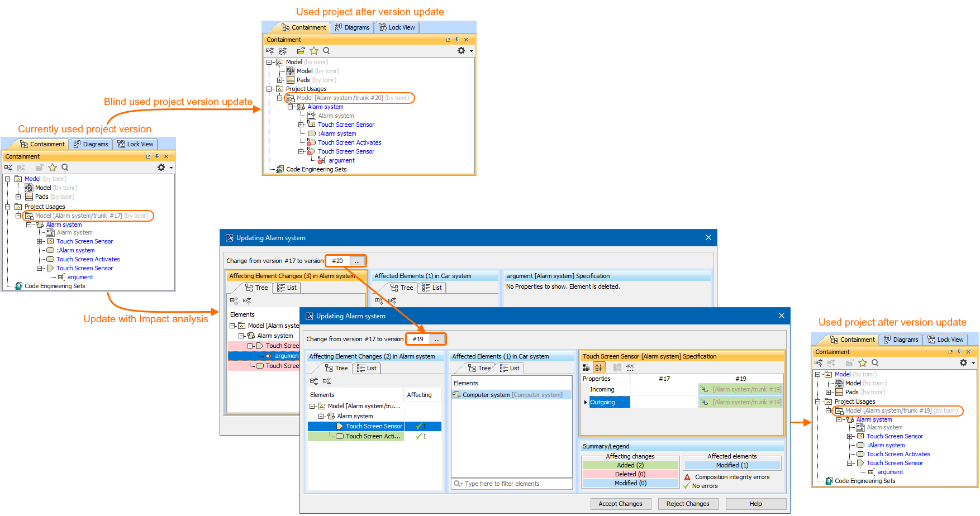Open the gear options in the #19 Containment panel
Viewport: 980px width, 516px height.
963,363
